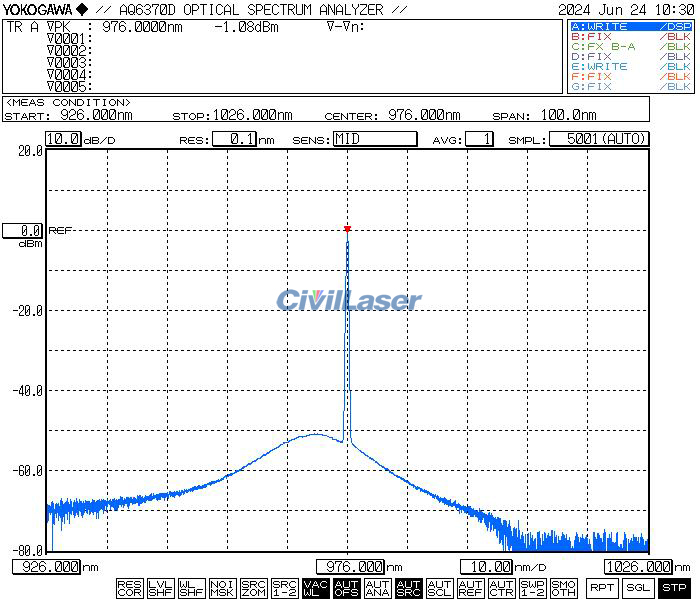Click the STOP 1026.000nm measurement condition
This screenshot has height=599, width=700.
pyautogui.click(x=233, y=115)
